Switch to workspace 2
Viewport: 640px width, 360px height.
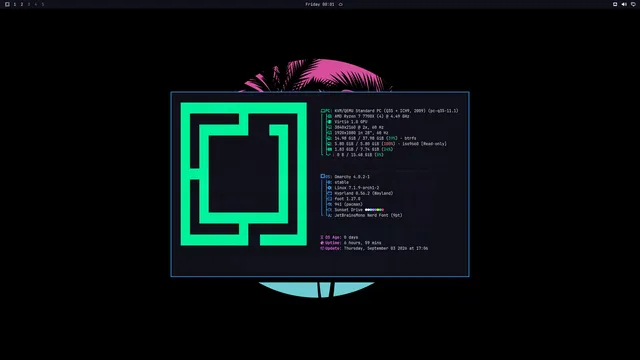(x=22, y=4)
